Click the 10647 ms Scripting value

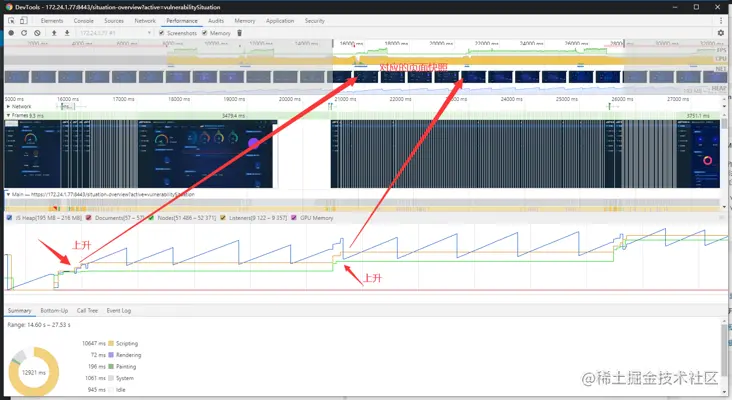(94, 343)
